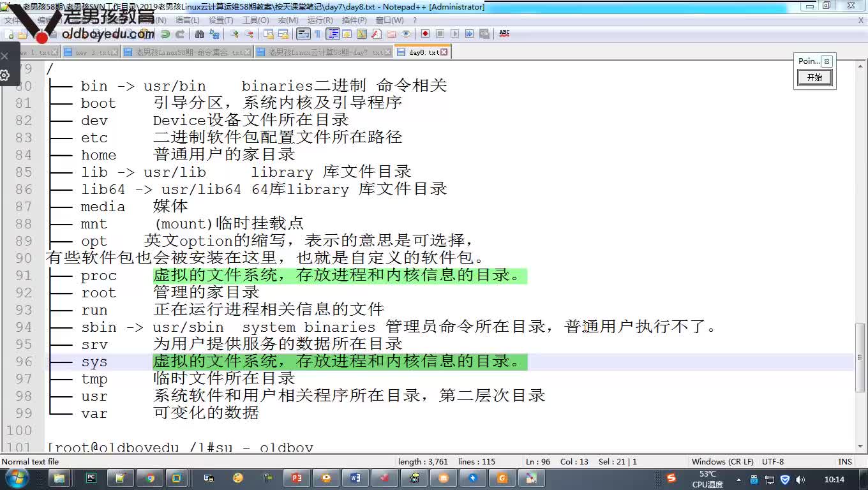Viewport: 868px width, 490px height.
Task: Start macro recording with red circle
Action: coord(425,34)
